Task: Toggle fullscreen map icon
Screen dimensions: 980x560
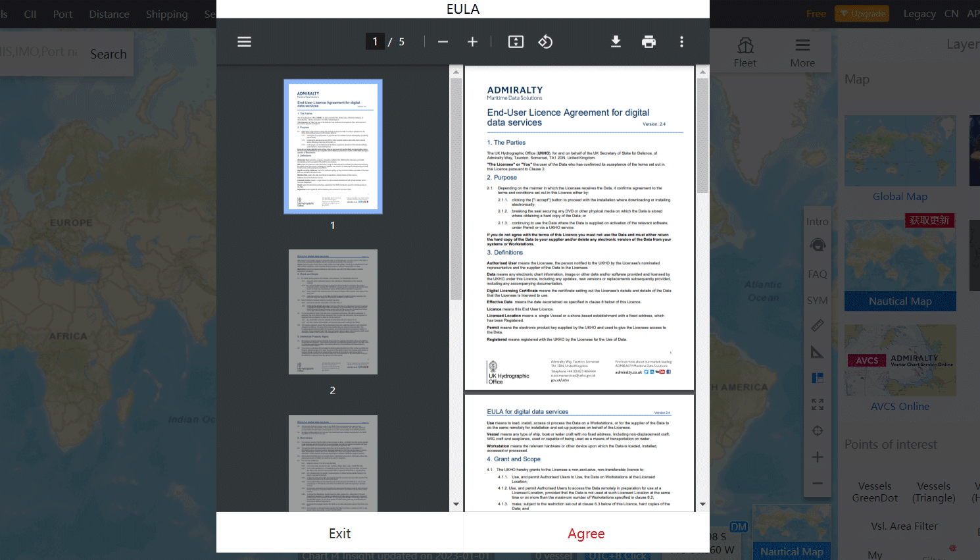Action: (818, 405)
